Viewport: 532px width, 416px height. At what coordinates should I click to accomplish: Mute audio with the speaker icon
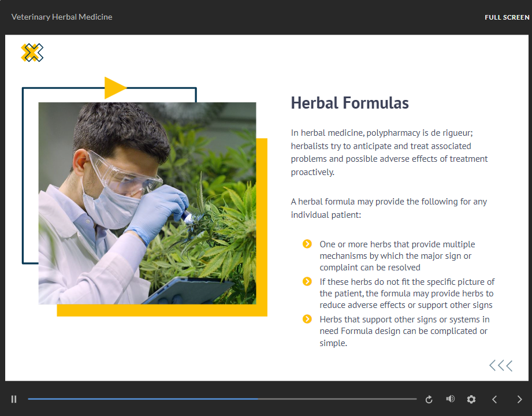point(450,399)
